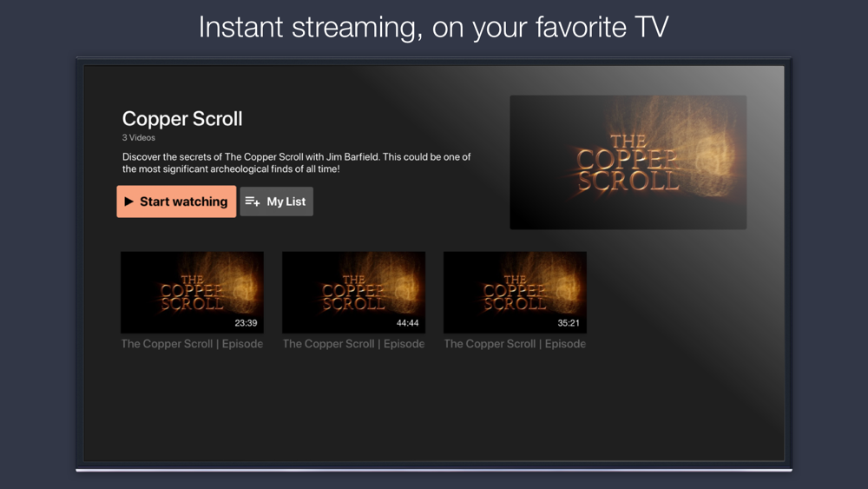Click the 44:44 duration badge

[407, 323]
